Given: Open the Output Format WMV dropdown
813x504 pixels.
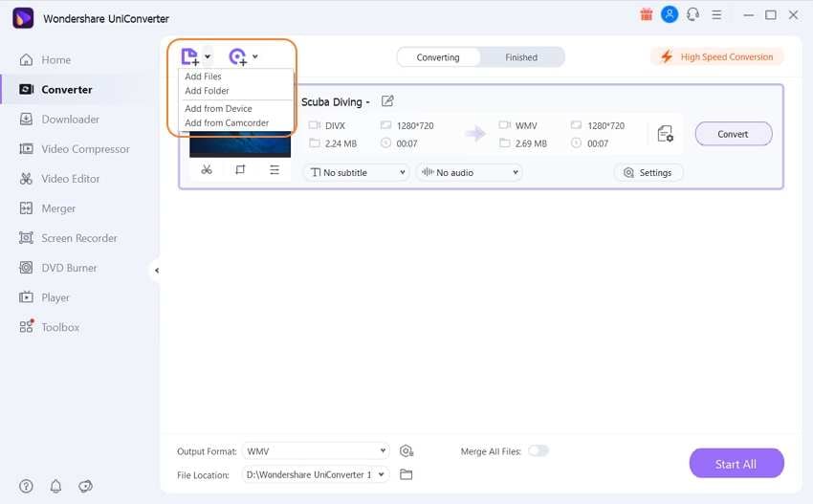Looking at the screenshot, I should tap(316, 451).
